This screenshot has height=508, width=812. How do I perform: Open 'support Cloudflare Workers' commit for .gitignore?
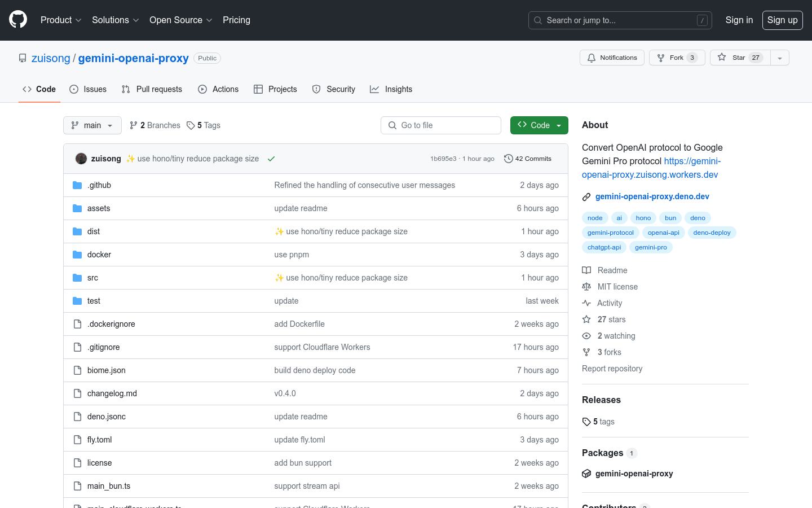point(323,347)
